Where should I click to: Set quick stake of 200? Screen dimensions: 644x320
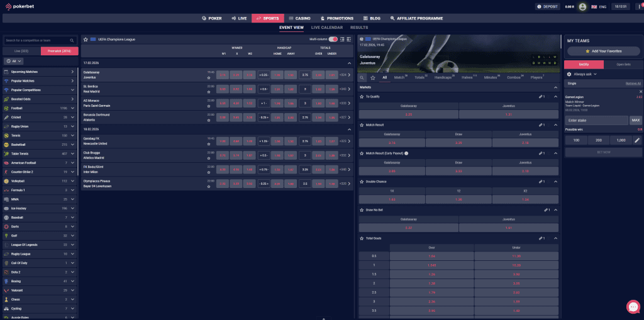point(599,140)
